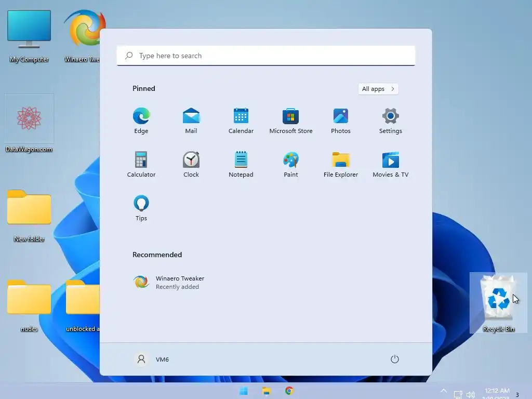
Task: Open the Tips app
Action: tap(141, 208)
